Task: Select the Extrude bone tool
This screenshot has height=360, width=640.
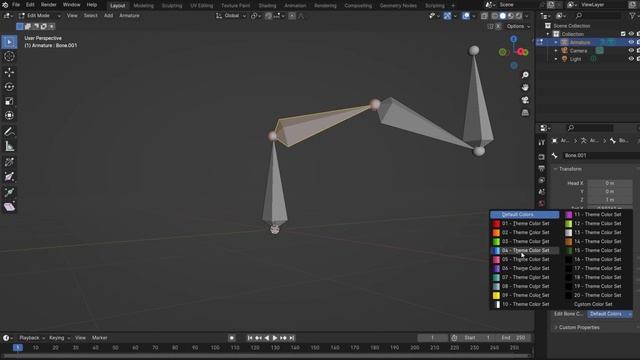Action: (9, 192)
